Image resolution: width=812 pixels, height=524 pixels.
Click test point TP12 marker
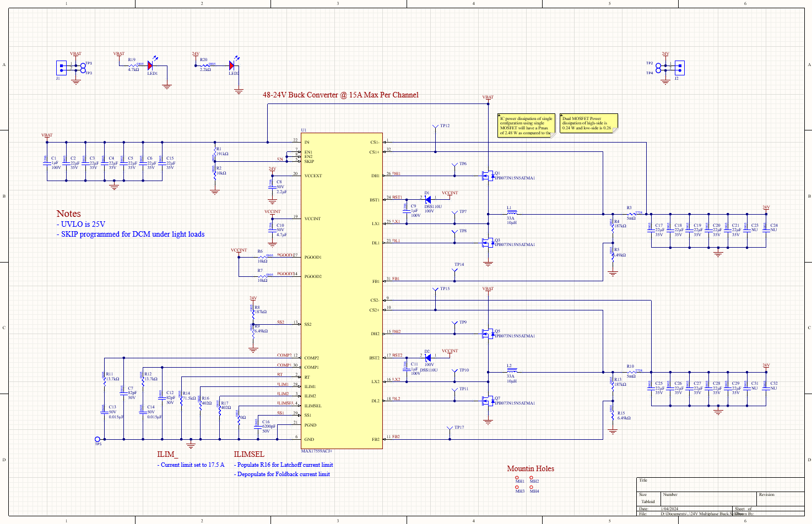click(x=435, y=127)
